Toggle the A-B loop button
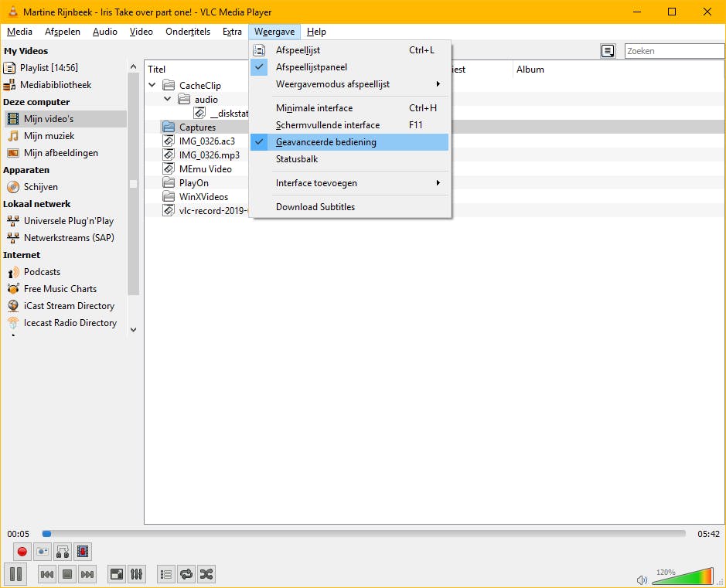 [63, 552]
